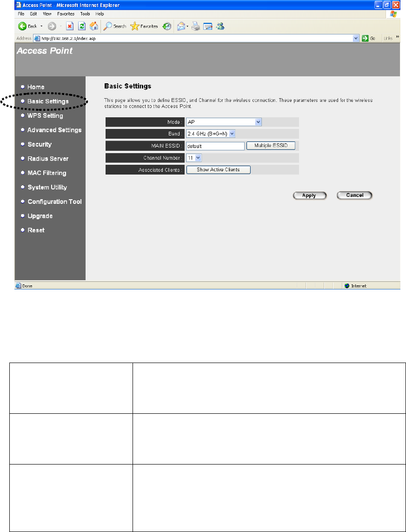Open Security page
This screenshot has height=532, width=406.
(x=40, y=144)
